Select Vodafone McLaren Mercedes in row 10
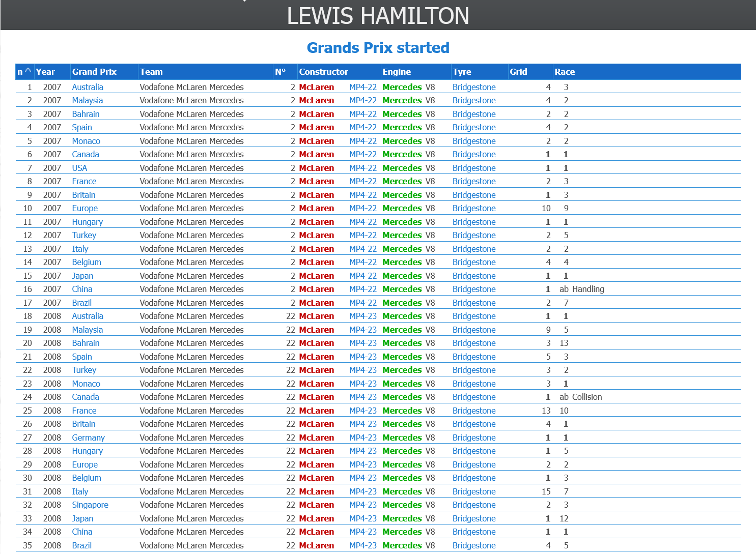 coord(192,208)
